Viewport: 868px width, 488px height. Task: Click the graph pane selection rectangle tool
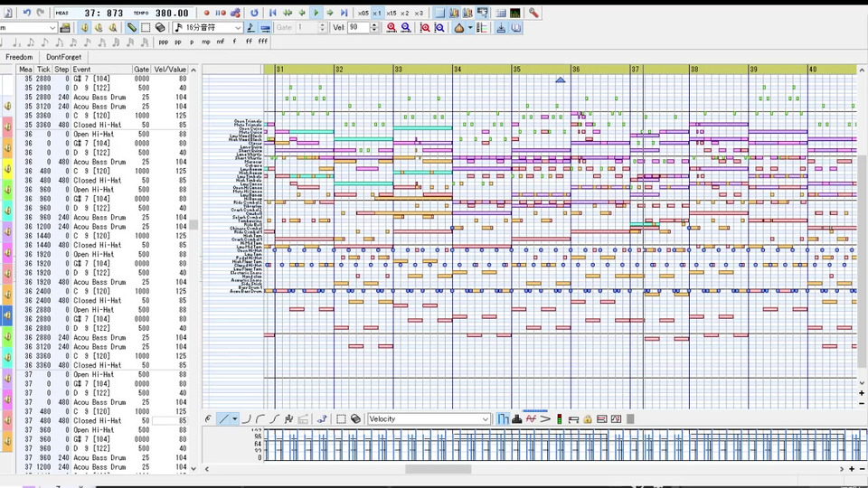[x=341, y=418]
